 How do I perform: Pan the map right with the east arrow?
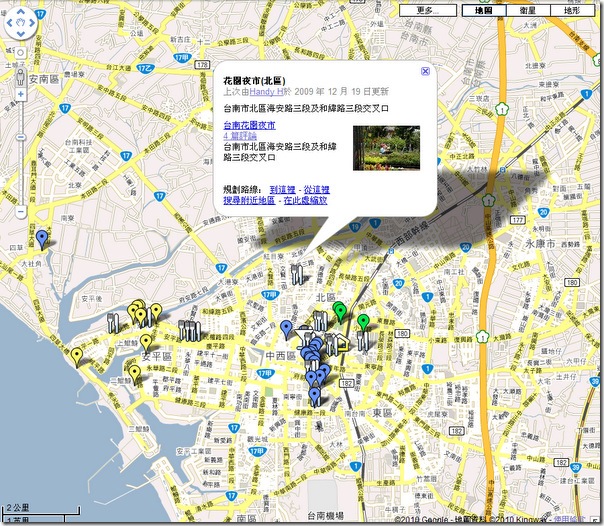(x=32, y=23)
